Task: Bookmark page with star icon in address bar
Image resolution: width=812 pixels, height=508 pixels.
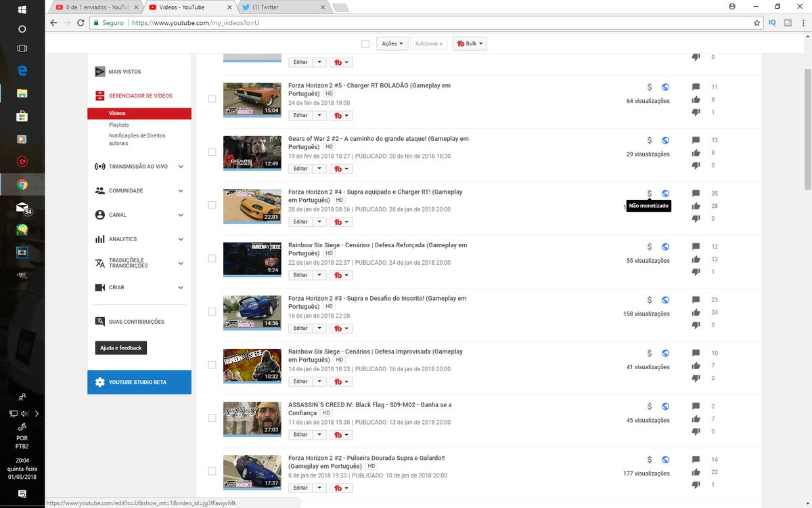Action: pos(757,22)
